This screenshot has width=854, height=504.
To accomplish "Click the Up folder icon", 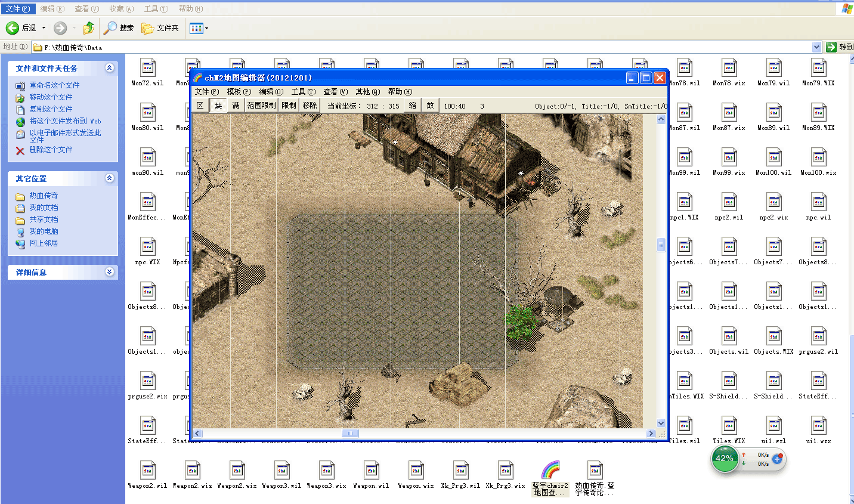I will coord(89,28).
